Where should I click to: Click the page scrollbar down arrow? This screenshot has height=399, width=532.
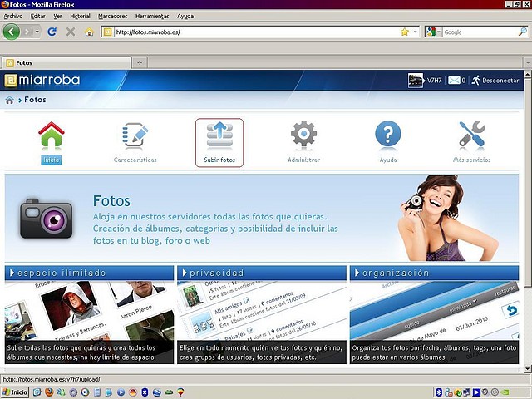[x=527, y=368]
